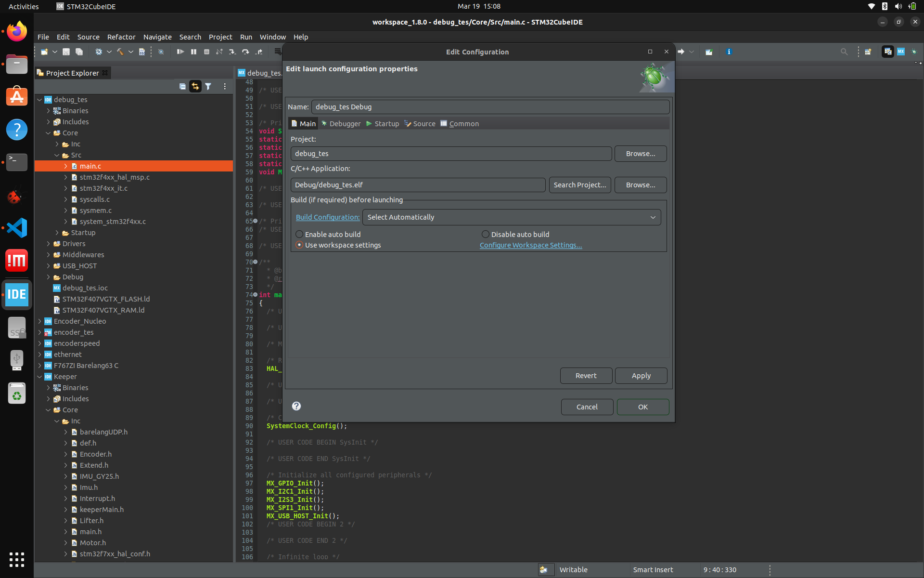This screenshot has height=578, width=924.
Task: Click the Step Into toolbar icon
Action: [x=232, y=52]
